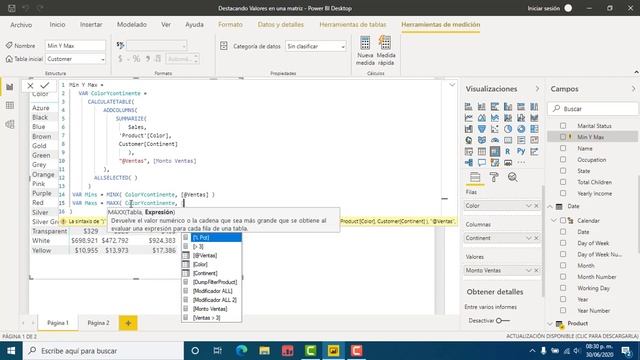
Task: Check the Yearly Income field
Action: [x=563, y=193]
